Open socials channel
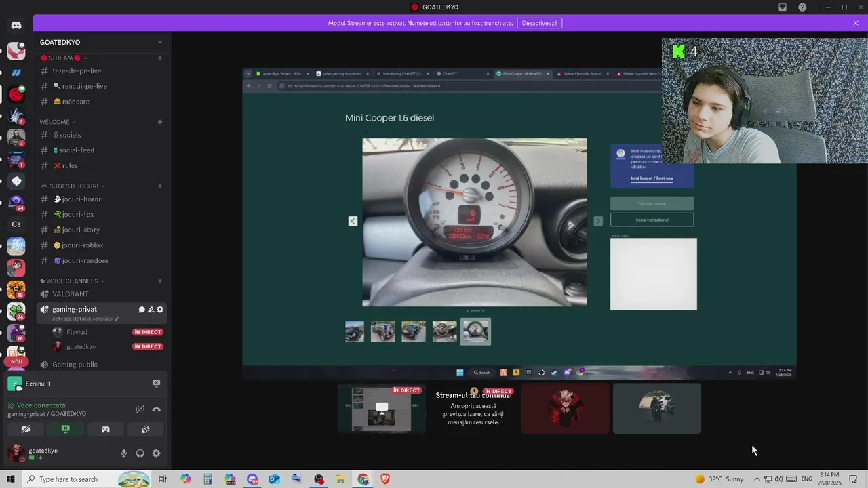Viewport: 868px width, 488px height. click(x=102, y=135)
